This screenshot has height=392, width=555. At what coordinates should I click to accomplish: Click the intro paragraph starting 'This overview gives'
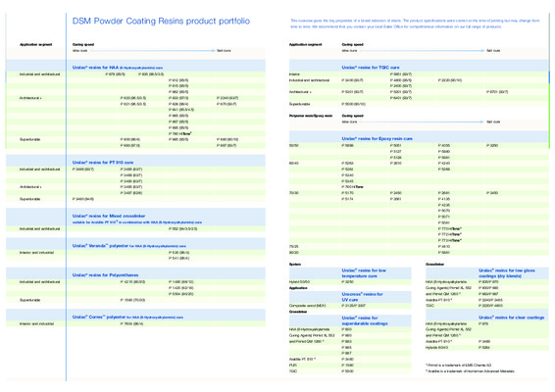point(415,24)
